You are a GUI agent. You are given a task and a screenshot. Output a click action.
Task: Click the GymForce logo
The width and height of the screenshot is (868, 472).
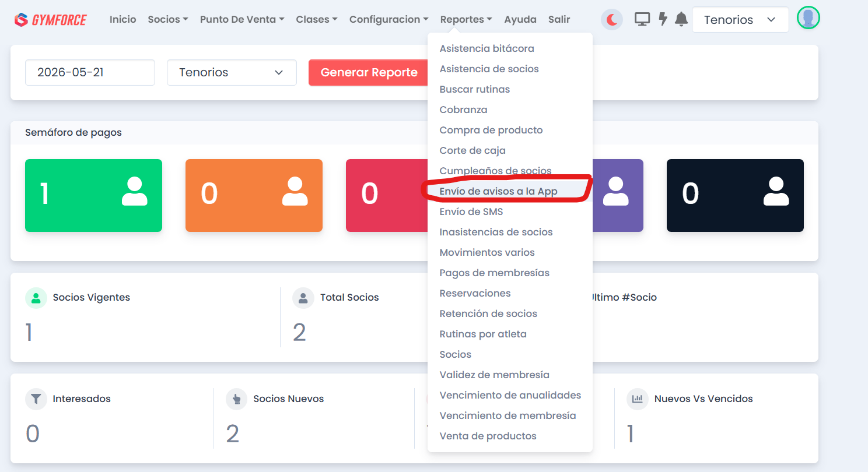point(51,20)
